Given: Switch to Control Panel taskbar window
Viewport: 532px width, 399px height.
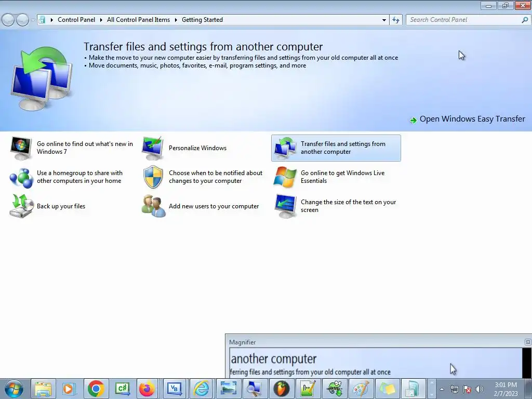Looking at the screenshot, I should 413,389.
